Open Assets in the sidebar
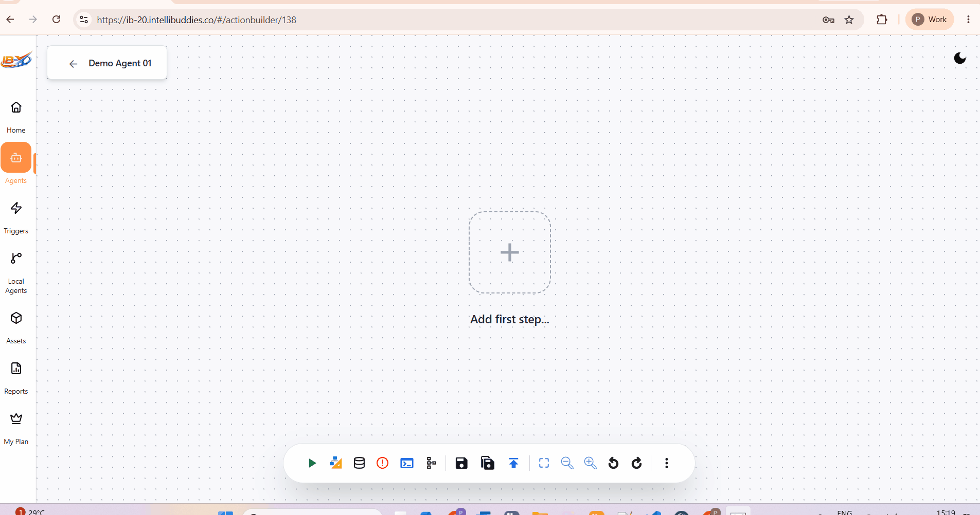 click(x=16, y=327)
